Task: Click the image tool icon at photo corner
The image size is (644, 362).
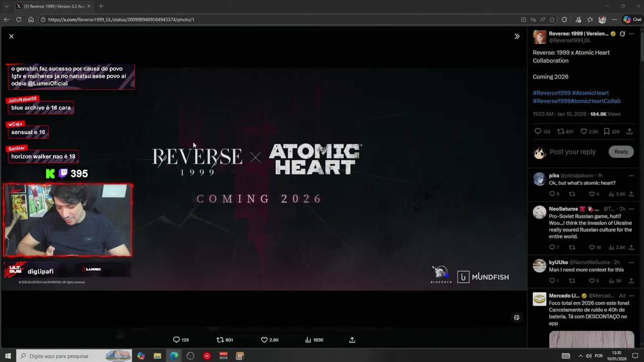Action: click(x=516, y=317)
